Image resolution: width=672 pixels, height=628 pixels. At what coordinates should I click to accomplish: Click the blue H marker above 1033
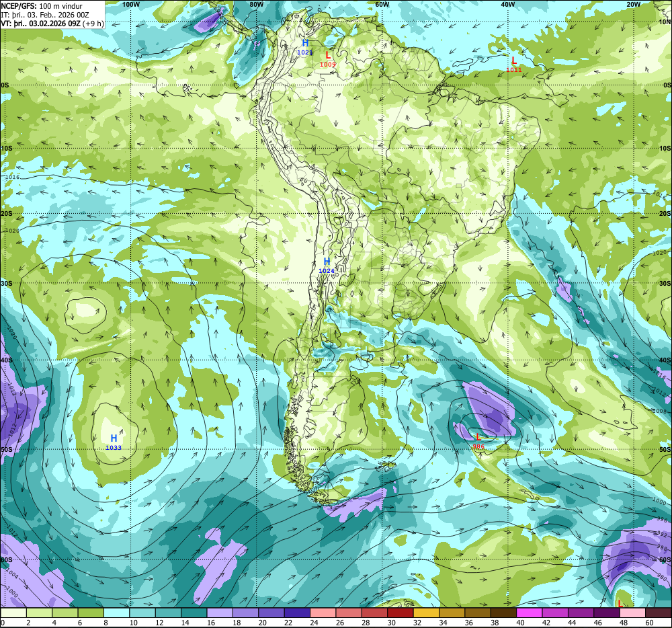point(114,438)
